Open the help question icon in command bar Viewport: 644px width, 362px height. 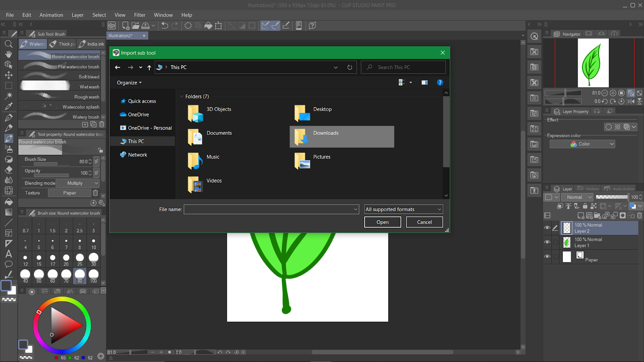coord(312,25)
